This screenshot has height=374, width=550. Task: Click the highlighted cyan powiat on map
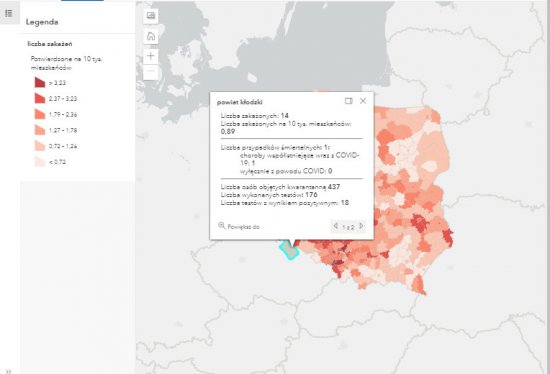coord(289,251)
